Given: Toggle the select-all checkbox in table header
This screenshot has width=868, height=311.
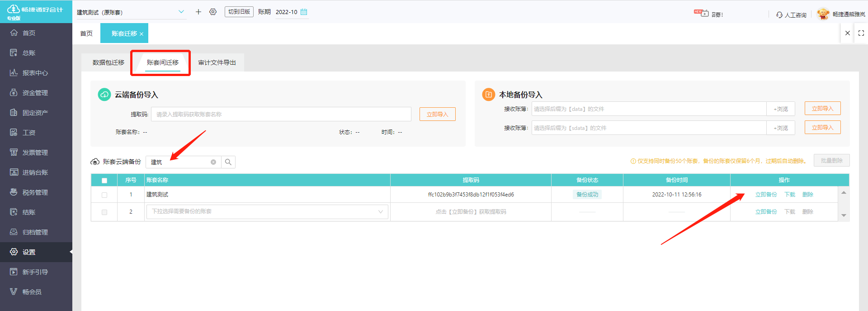Looking at the screenshot, I should (104, 181).
